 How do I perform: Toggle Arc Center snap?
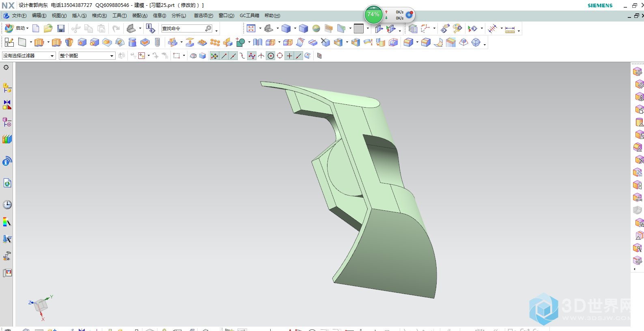[x=271, y=56]
